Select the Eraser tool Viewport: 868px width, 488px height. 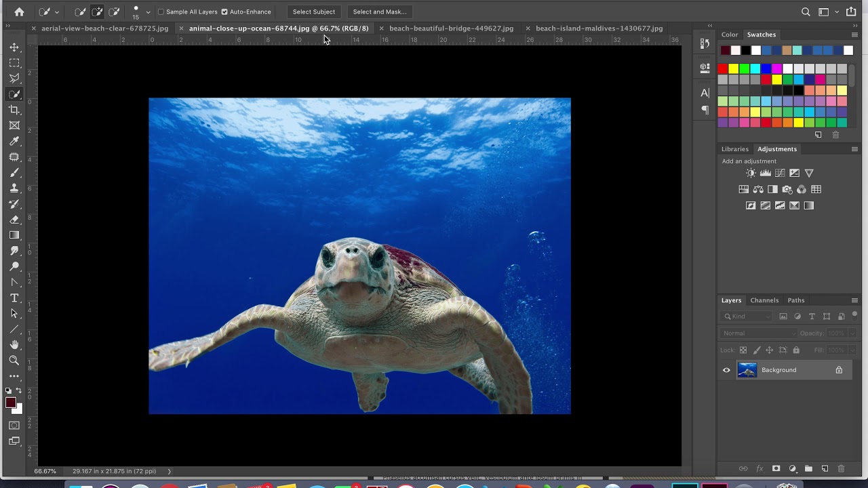pyautogui.click(x=14, y=220)
